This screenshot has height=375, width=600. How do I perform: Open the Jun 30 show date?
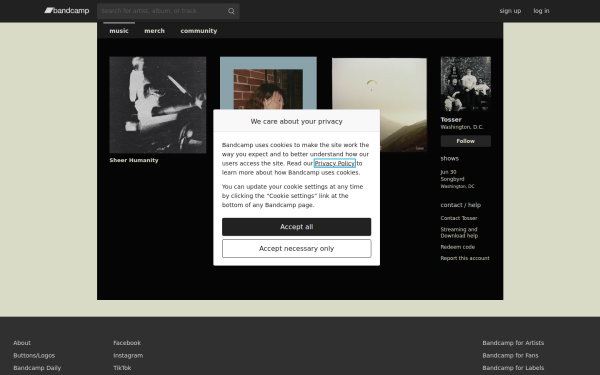448,172
